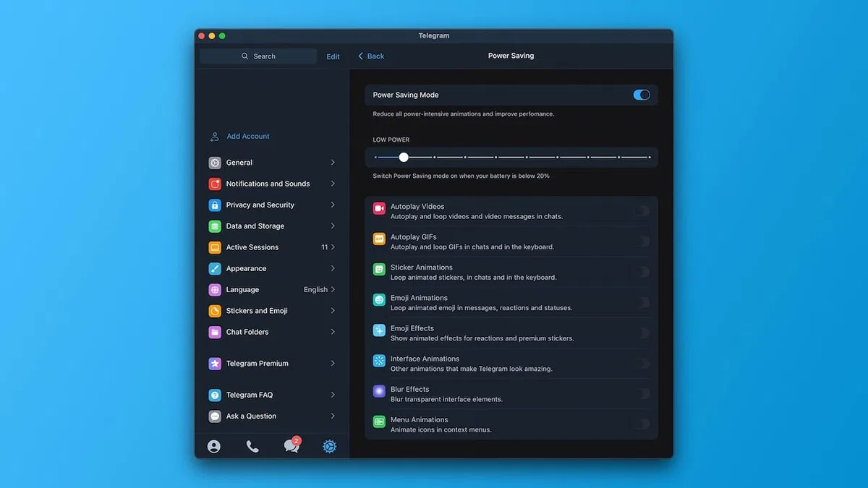Toggle the Emoji Effects switch
The width and height of the screenshot is (868, 488).
642,333
